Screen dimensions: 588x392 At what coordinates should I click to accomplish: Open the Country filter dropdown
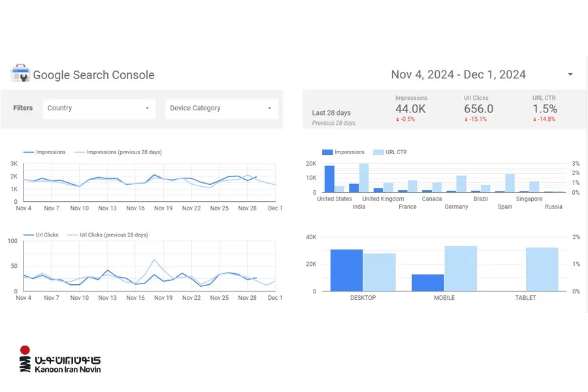click(x=99, y=108)
